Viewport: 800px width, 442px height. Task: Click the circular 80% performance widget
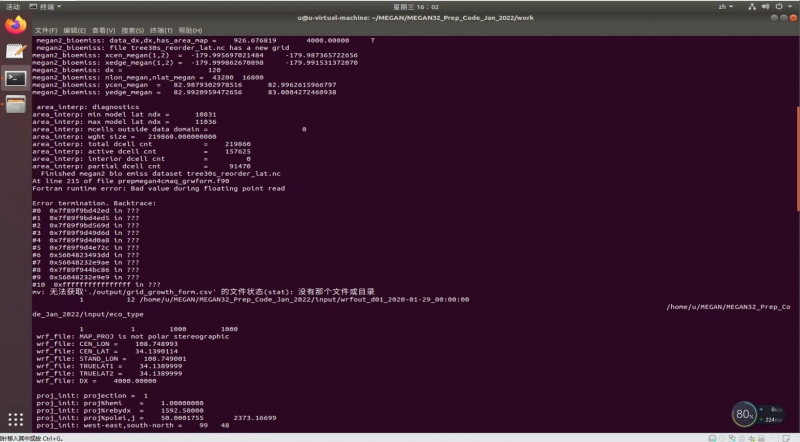[x=744, y=413]
